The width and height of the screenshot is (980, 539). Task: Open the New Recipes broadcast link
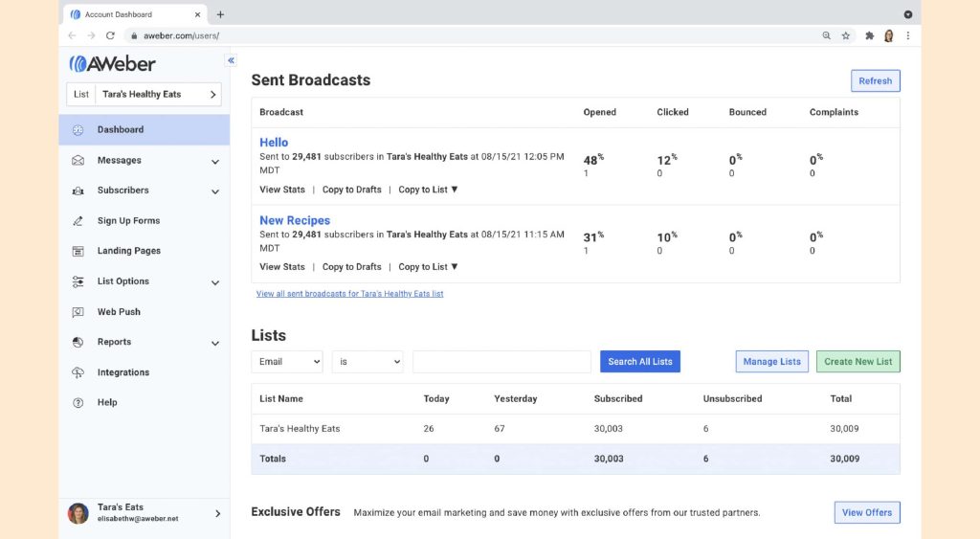(x=295, y=221)
